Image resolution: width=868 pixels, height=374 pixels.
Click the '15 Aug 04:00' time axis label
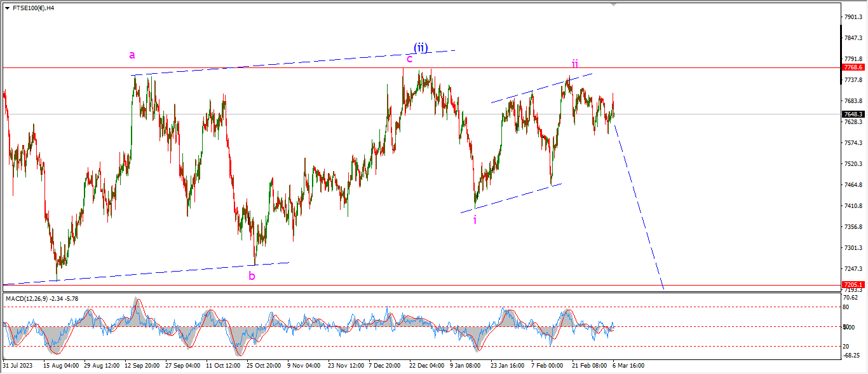click(x=60, y=366)
